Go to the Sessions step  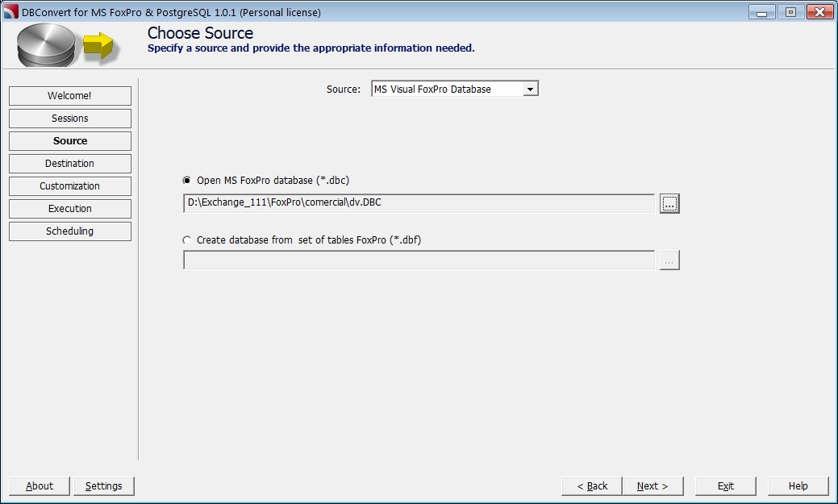click(x=70, y=118)
